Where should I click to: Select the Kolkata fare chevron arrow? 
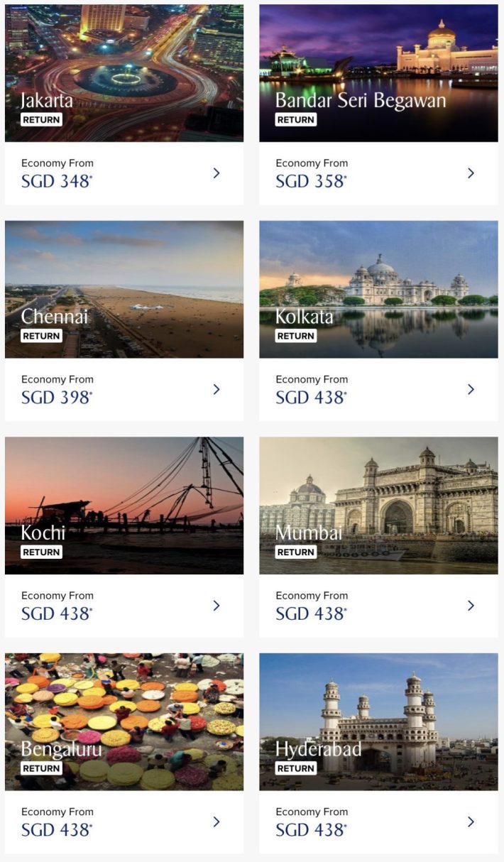pos(471,389)
